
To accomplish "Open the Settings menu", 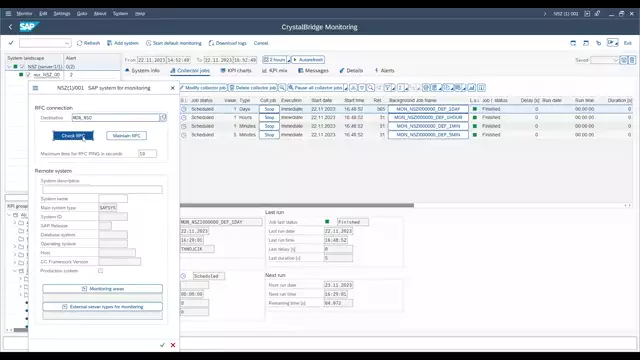I will click(62, 13).
